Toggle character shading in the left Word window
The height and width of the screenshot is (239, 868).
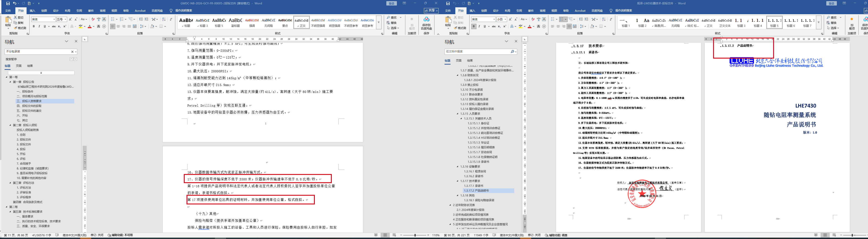[x=98, y=26]
